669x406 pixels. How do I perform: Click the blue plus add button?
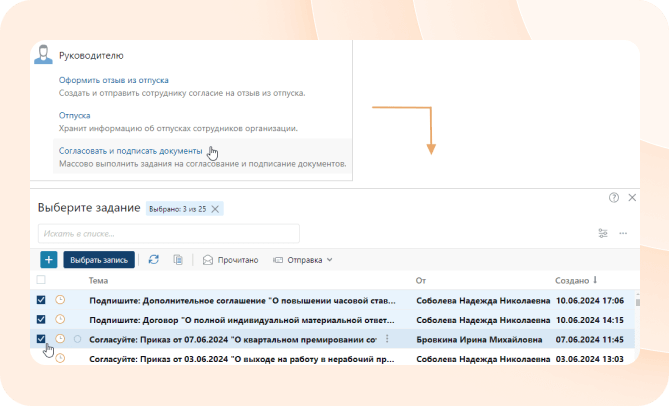point(48,260)
